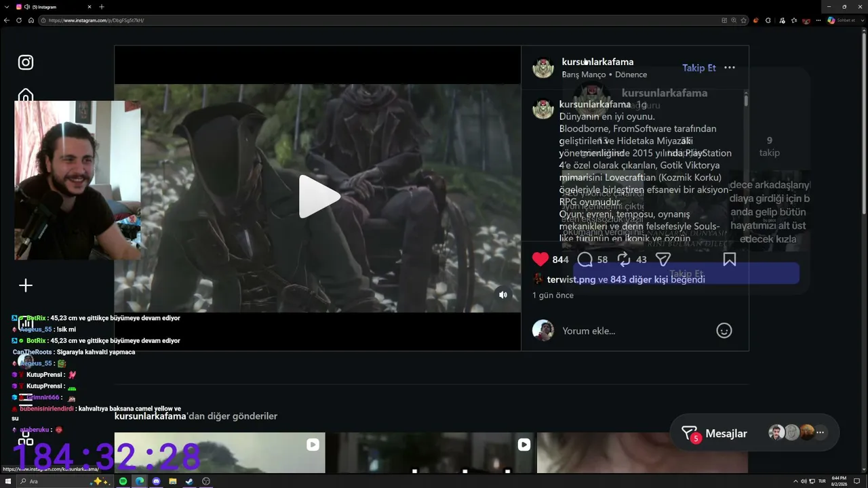Click the browser home button

click(31, 20)
